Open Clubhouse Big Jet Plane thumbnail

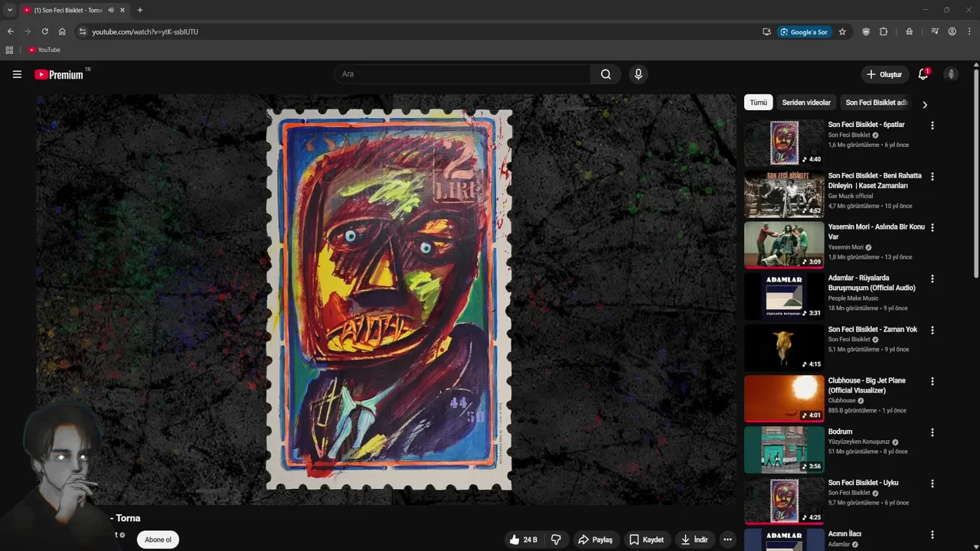(x=784, y=399)
